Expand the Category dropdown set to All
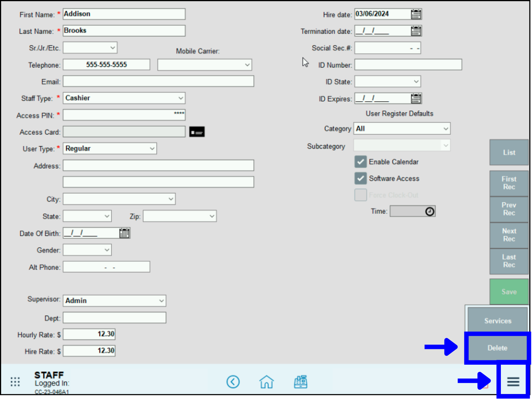This screenshot has height=399, width=532. click(402, 129)
